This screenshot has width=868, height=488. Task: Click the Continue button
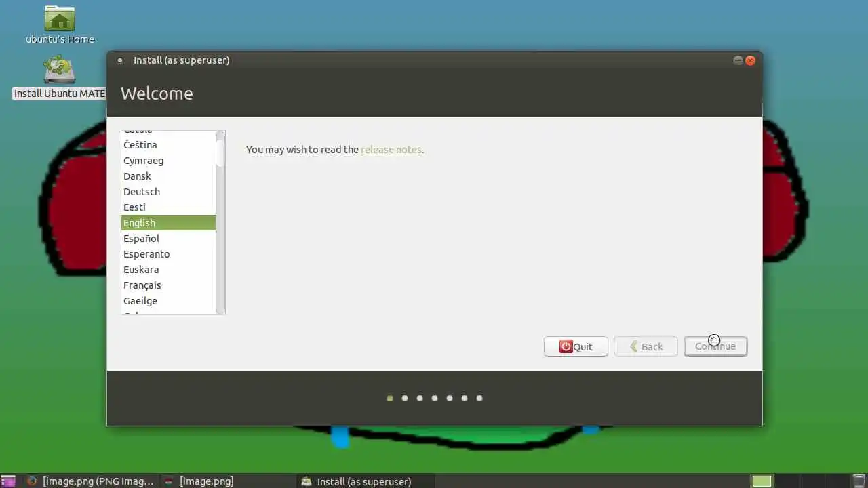tap(715, 346)
